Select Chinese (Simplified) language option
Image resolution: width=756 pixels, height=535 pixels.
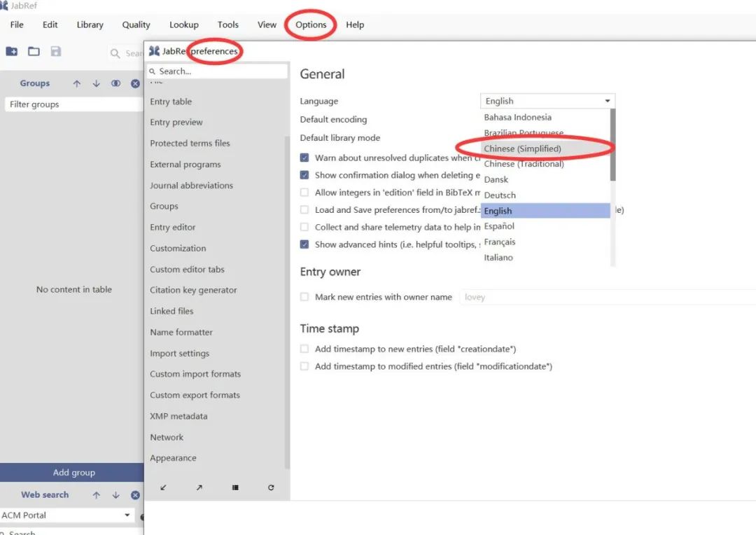pyautogui.click(x=545, y=148)
